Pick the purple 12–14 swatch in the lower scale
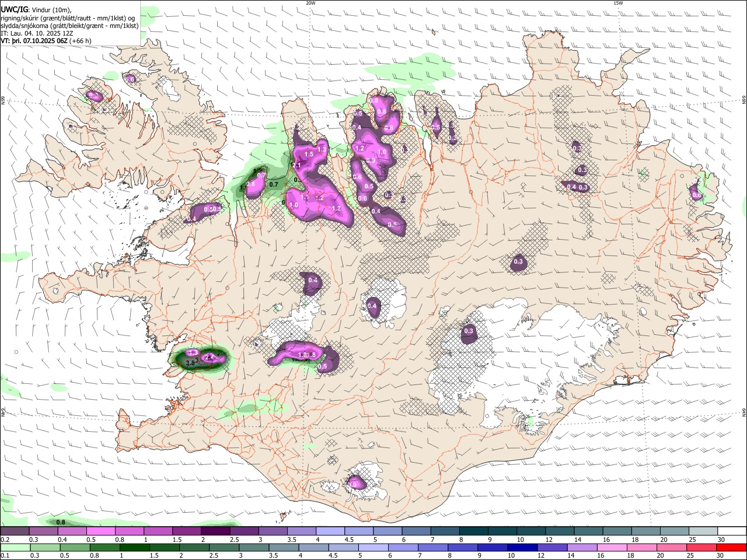 [551, 547]
